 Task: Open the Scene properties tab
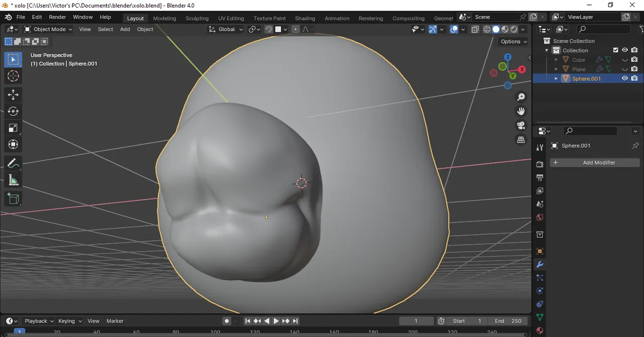[540, 204]
